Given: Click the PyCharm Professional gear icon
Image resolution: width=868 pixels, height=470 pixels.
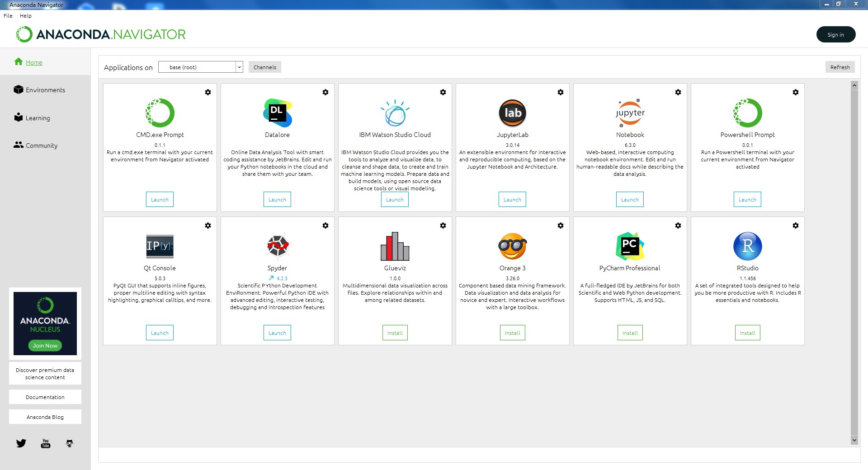Looking at the screenshot, I should 678,226.
